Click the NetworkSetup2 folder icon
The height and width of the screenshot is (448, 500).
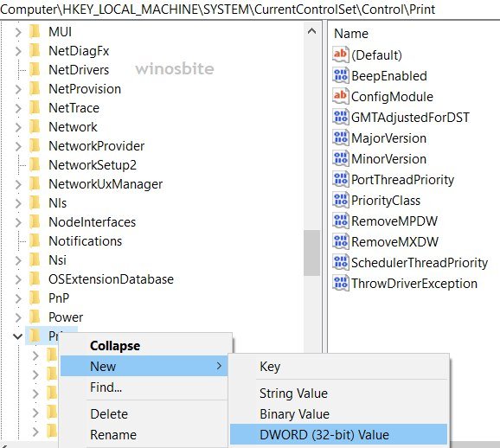[x=35, y=165]
